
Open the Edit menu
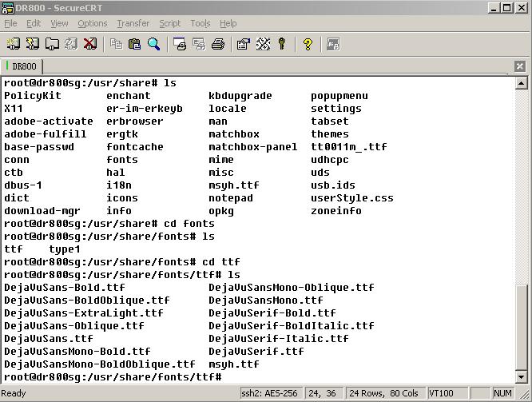tap(34, 23)
